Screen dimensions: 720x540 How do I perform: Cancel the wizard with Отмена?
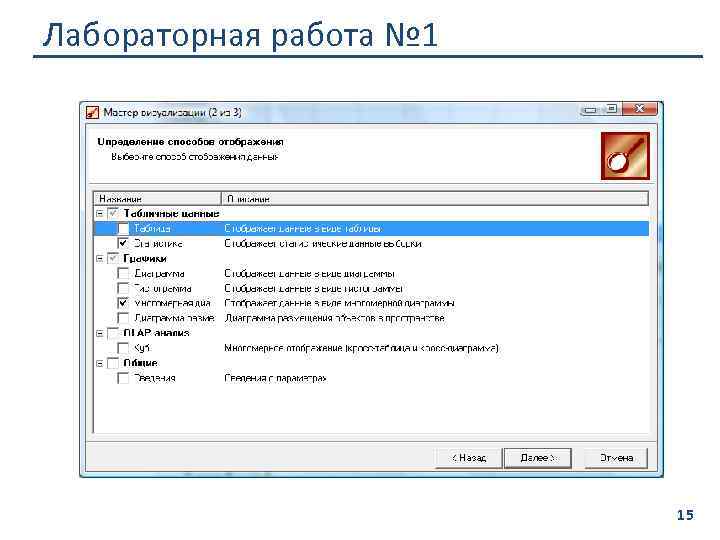point(616,458)
